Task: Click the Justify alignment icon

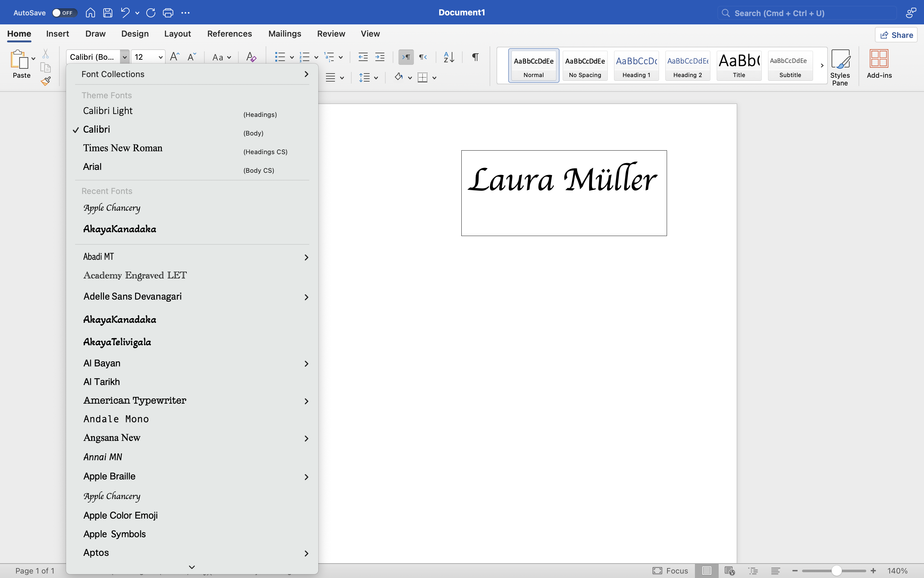Action: click(331, 78)
